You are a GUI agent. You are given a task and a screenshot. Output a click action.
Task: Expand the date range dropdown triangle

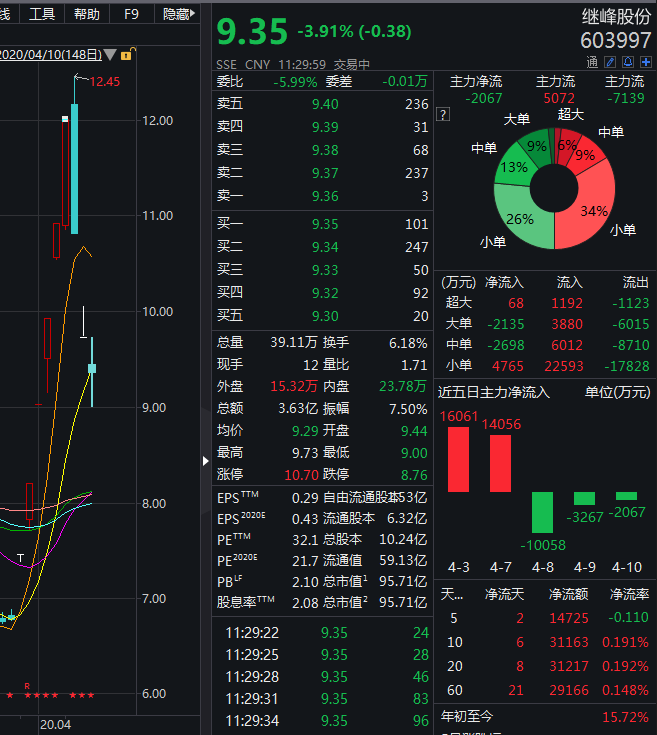[x=110, y=54]
